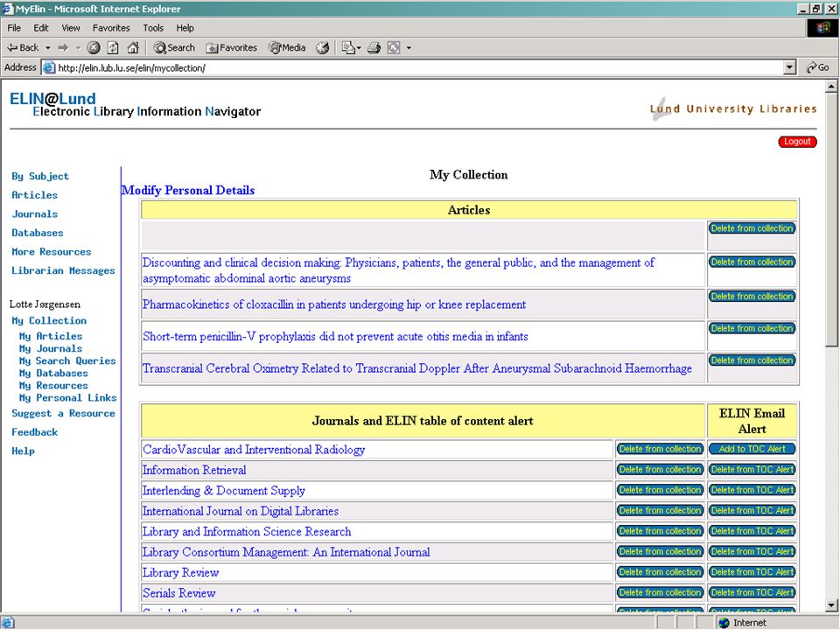Delete Transcranial Cerebral Oximetry article from collection
Viewport: 840px width, 630px height.
point(752,360)
